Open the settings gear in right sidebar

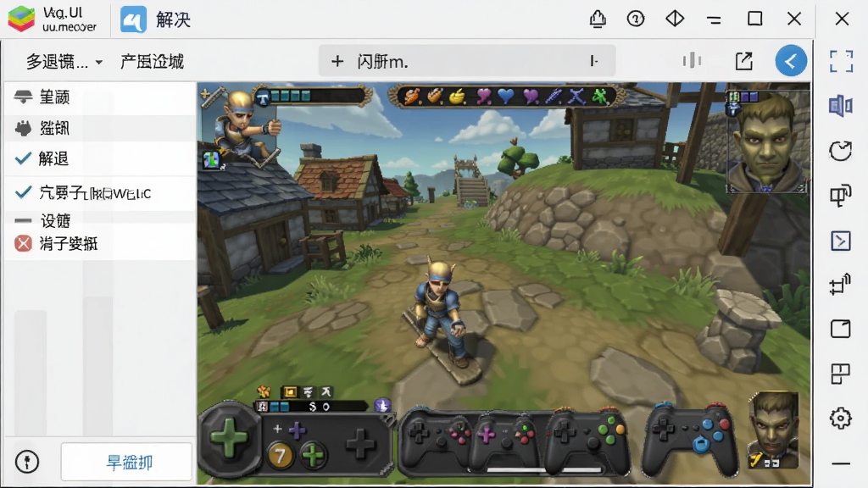pos(840,419)
